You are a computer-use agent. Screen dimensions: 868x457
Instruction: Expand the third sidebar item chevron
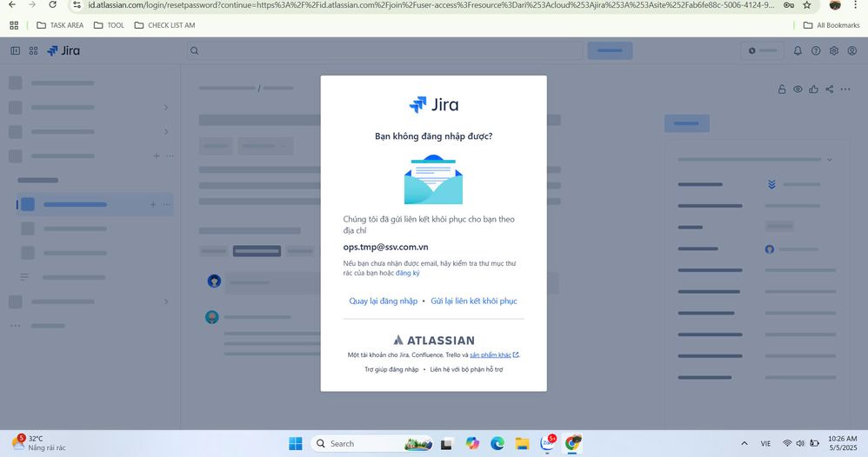point(166,132)
